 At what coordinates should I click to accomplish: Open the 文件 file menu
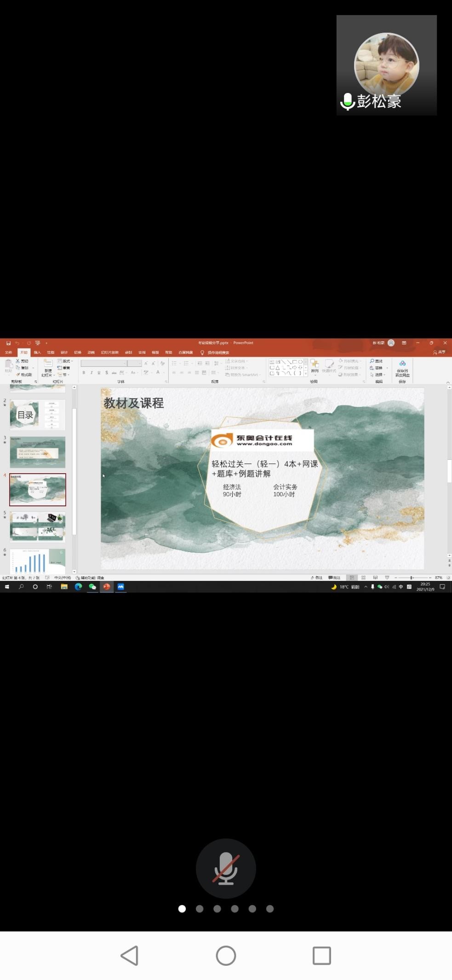tap(9, 353)
